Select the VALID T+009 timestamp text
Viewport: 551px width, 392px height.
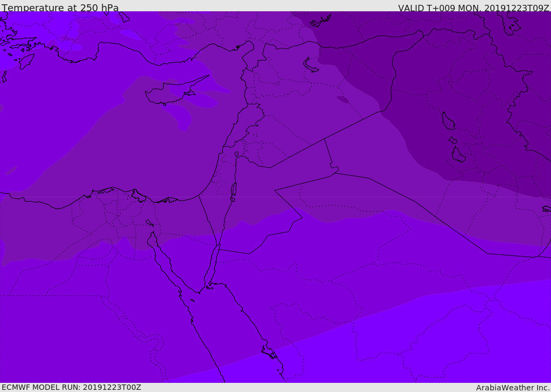point(473,8)
